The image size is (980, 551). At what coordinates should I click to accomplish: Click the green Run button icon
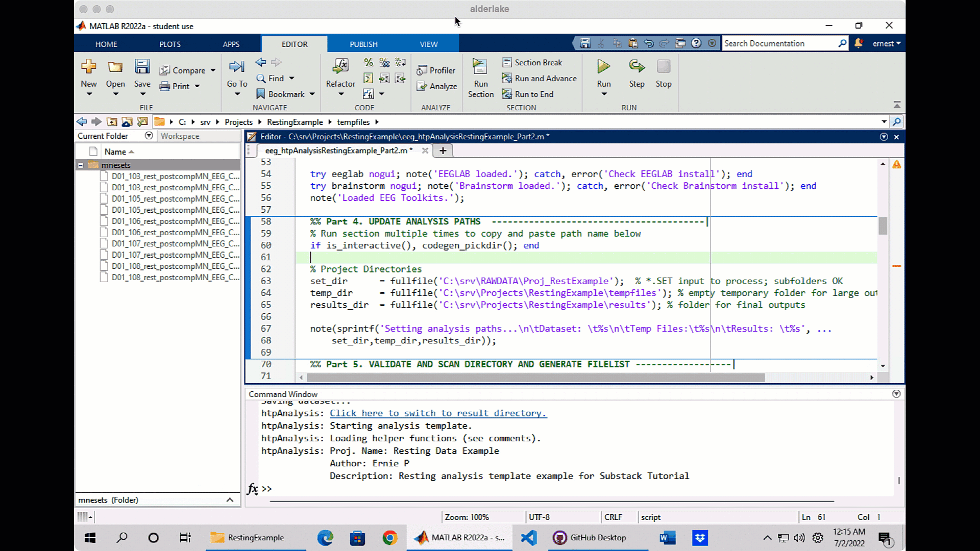click(x=603, y=67)
